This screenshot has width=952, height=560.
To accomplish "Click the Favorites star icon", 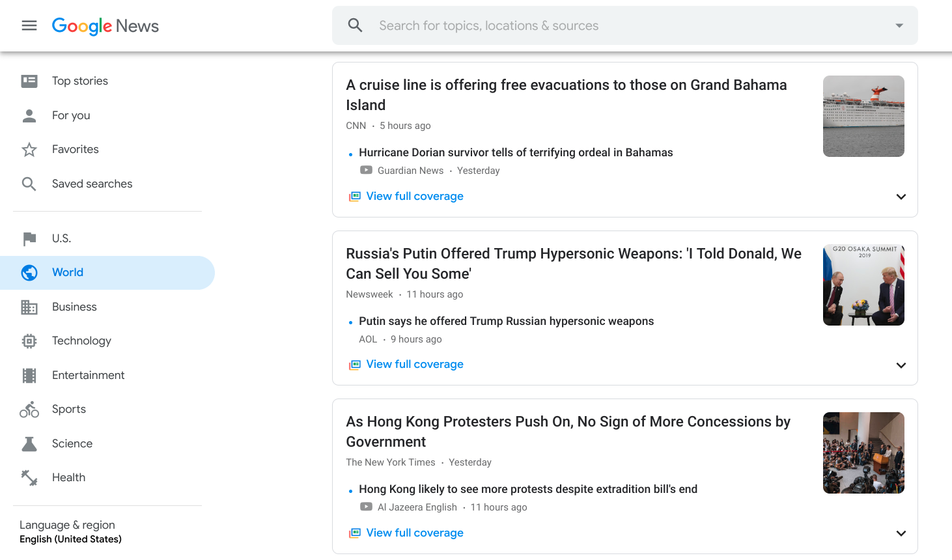I will pos(29,150).
